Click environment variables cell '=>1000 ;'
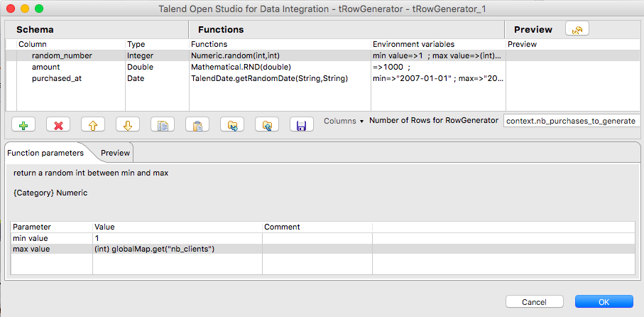 (x=438, y=67)
